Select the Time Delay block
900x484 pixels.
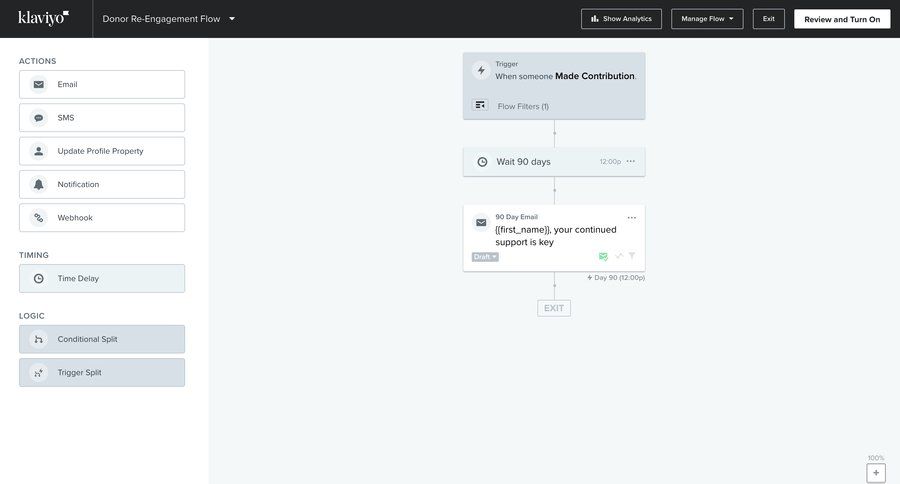[x=102, y=278]
